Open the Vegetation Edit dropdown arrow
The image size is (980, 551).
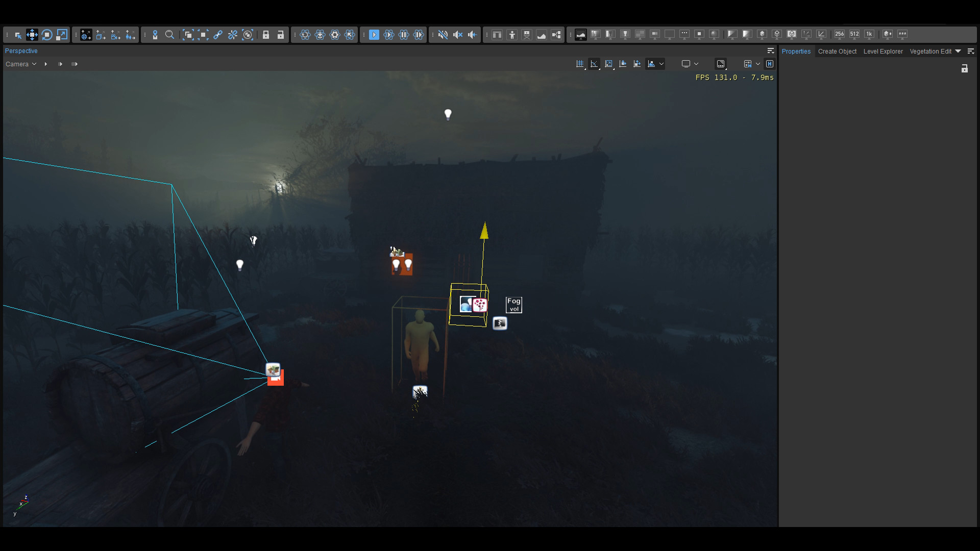(959, 51)
